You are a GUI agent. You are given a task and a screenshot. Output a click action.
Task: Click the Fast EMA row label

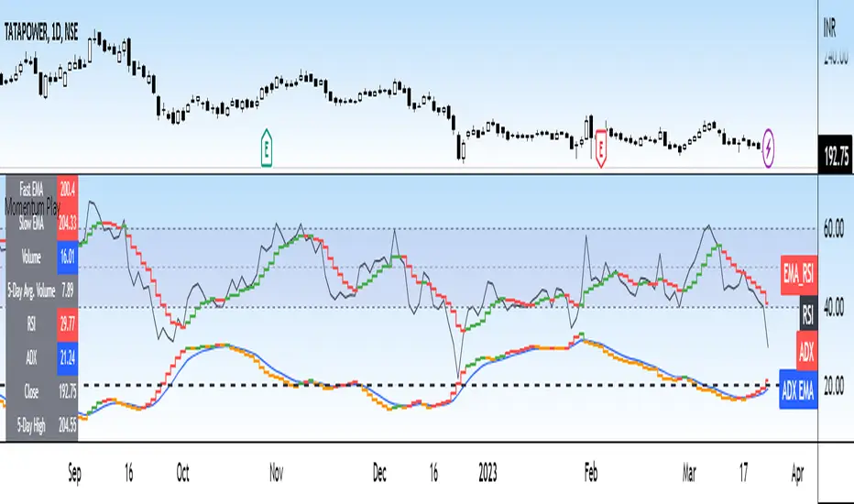pos(31,189)
